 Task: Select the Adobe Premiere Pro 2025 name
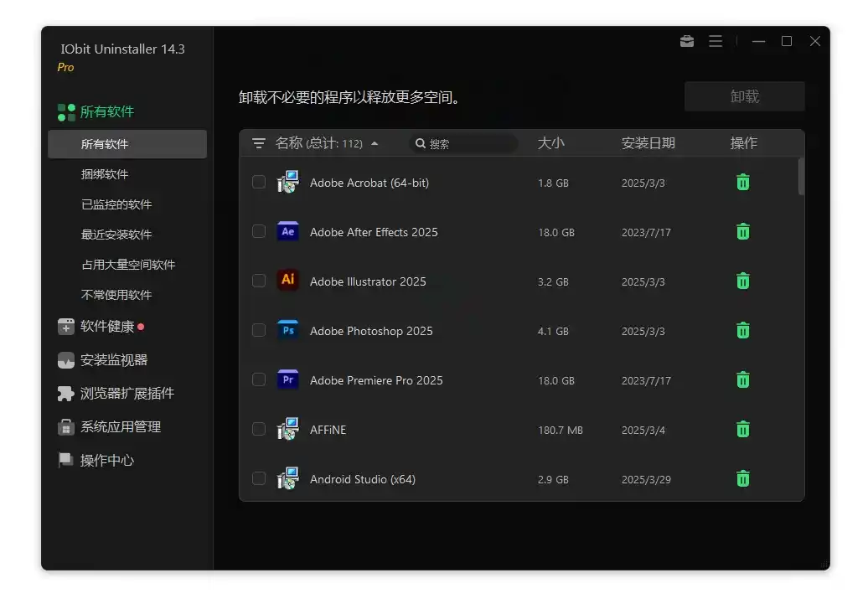pos(376,380)
